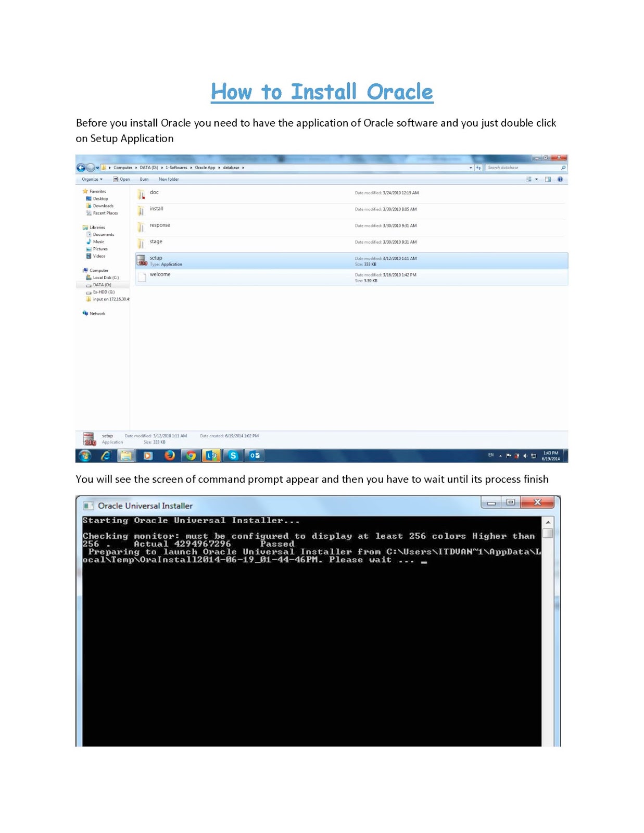Click the Open toolbar button

[x=121, y=179]
